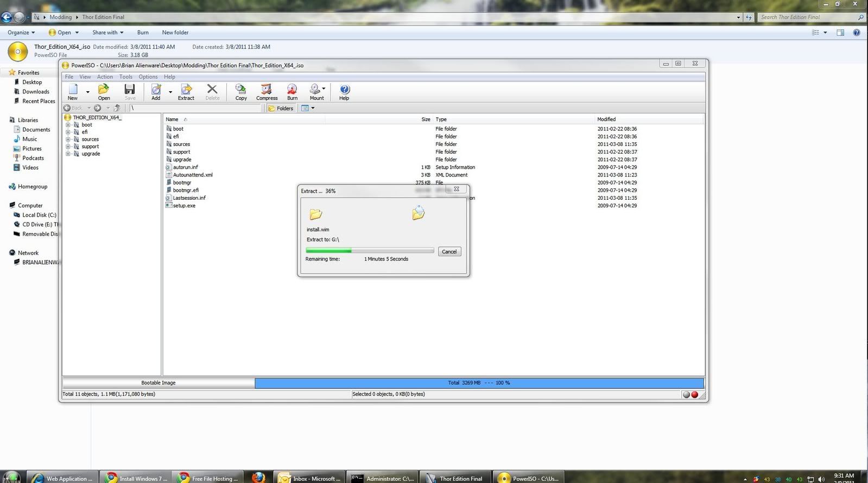Click the Extract toolbar icon

[x=186, y=91]
